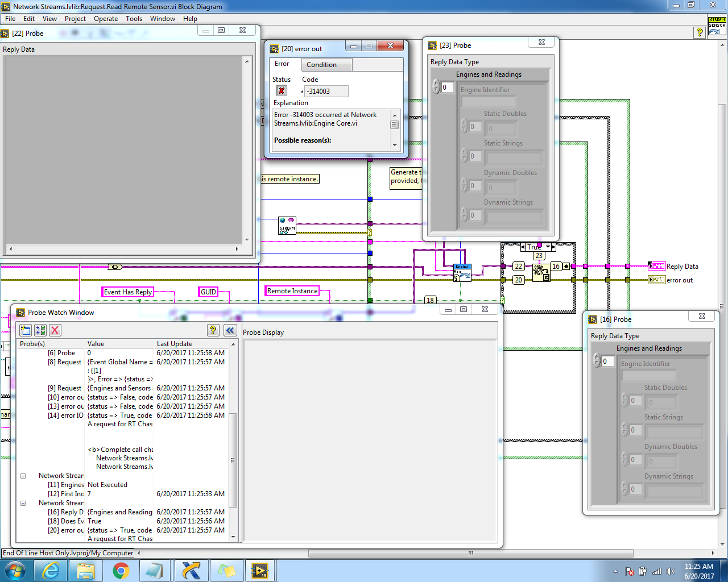Step Engines and Readings index in [16] Probe
Viewport: 728px width, 582px height.
(597, 361)
